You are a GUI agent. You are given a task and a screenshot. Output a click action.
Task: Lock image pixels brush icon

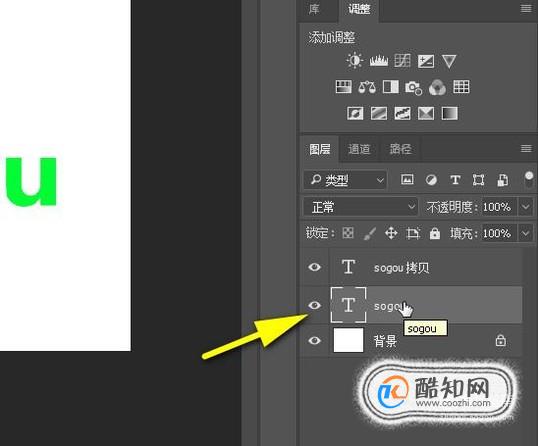point(369,234)
